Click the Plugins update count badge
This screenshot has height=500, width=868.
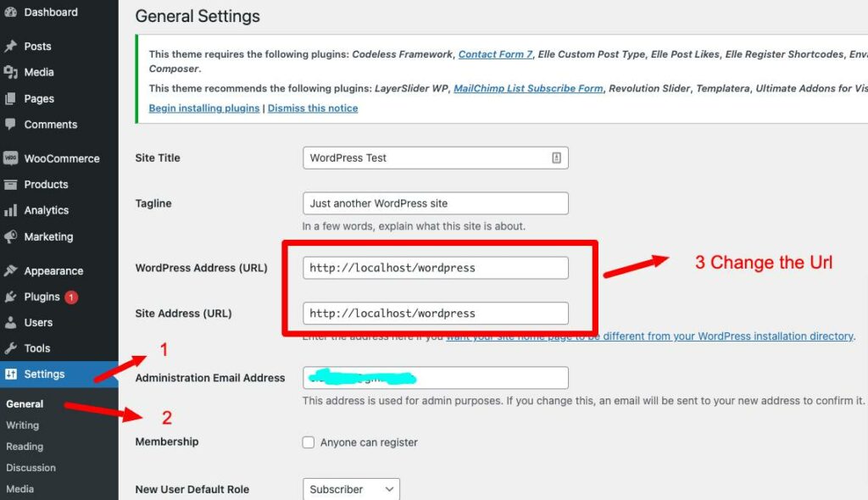(x=71, y=297)
